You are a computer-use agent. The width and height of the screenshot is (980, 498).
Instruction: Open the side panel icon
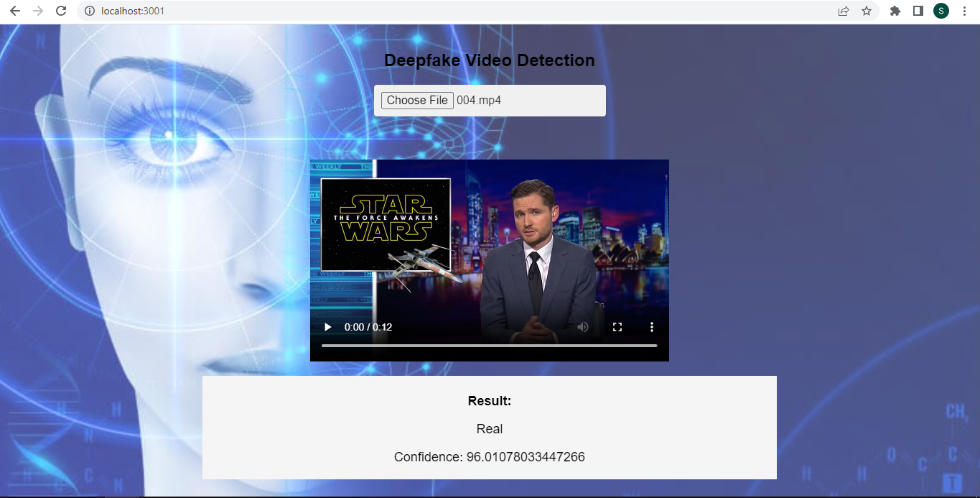[918, 11]
